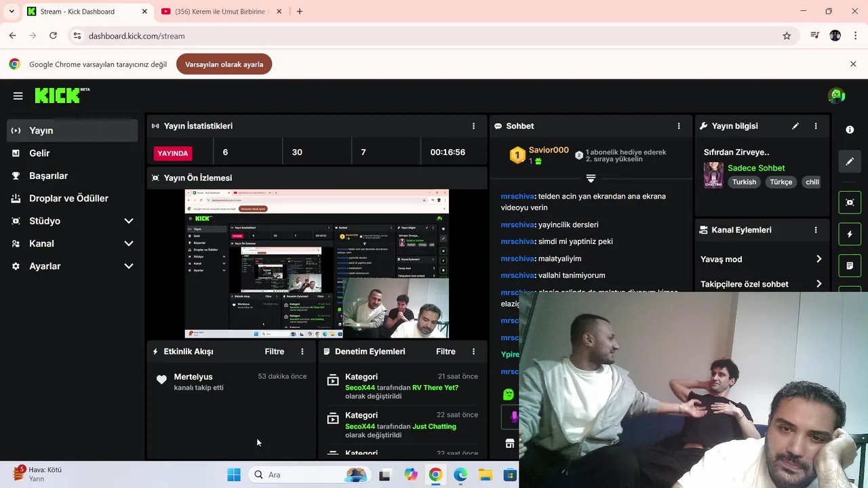Bookmark this page with the star icon
The width and height of the screenshot is (868, 488).
[x=787, y=36]
